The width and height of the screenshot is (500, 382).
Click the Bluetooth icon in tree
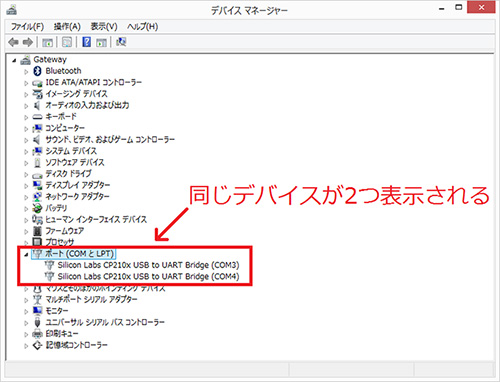(37, 71)
